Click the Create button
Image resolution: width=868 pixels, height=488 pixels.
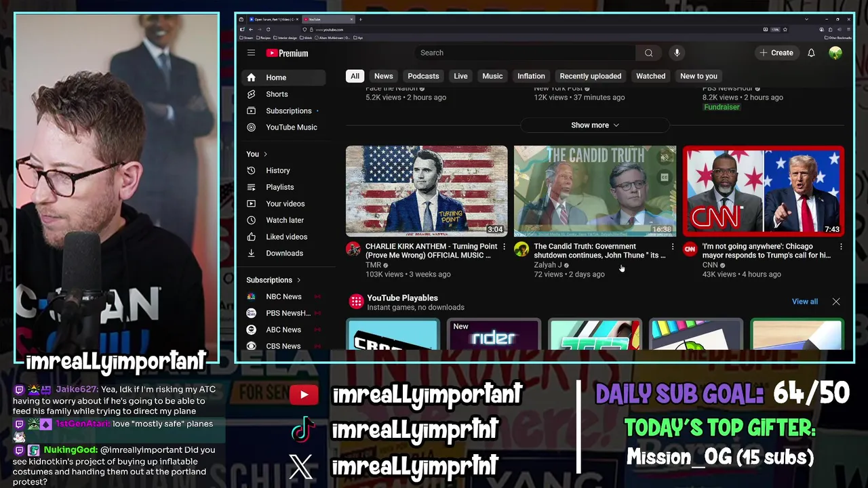click(x=776, y=53)
